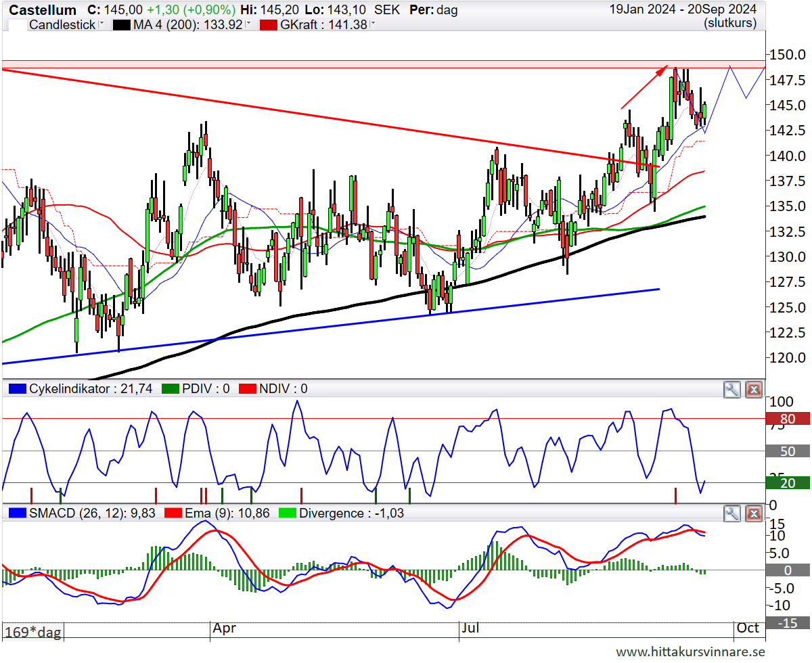
Task: Click the Divergence : -1,03 label
Action: click(x=352, y=513)
